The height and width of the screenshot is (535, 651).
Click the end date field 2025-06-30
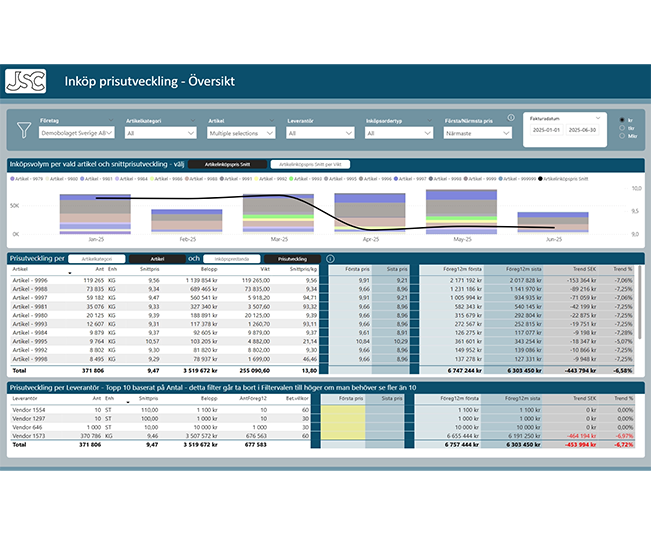582,130
